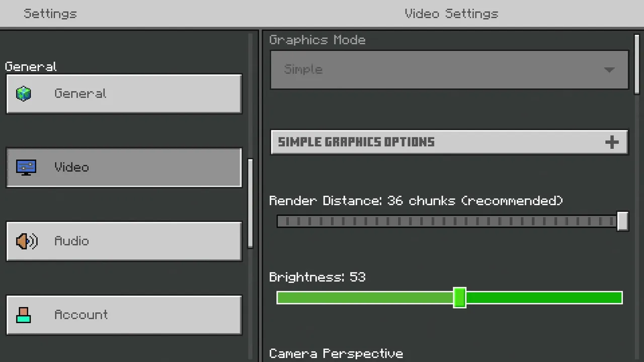Click the Settings header text
The width and height of the screenshot is (644, 362).
tap(50, 14)
